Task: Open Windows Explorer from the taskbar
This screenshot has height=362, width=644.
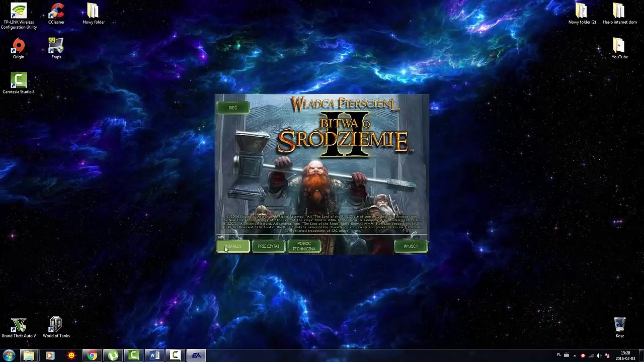Action: tap(29, 355)
